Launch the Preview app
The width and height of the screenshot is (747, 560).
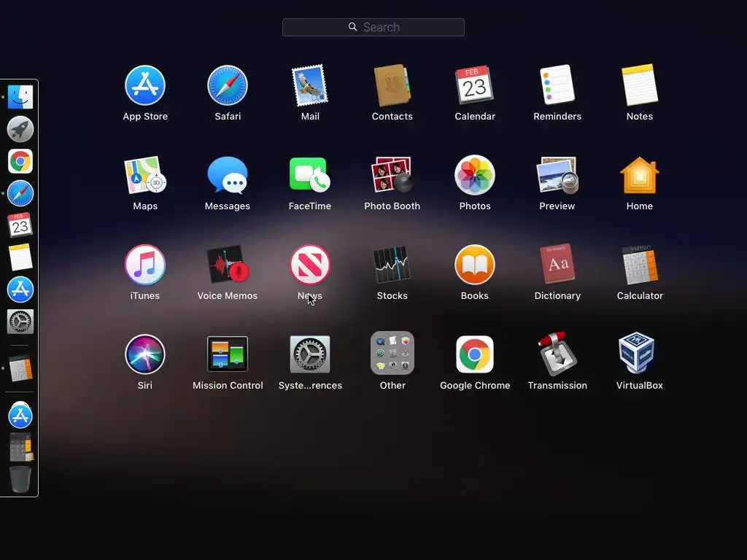557,175
